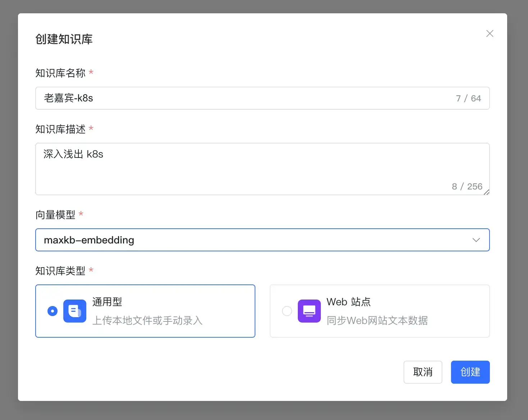Click the 取消 button
Screen dimensions: 528x420
coord(423,372)
